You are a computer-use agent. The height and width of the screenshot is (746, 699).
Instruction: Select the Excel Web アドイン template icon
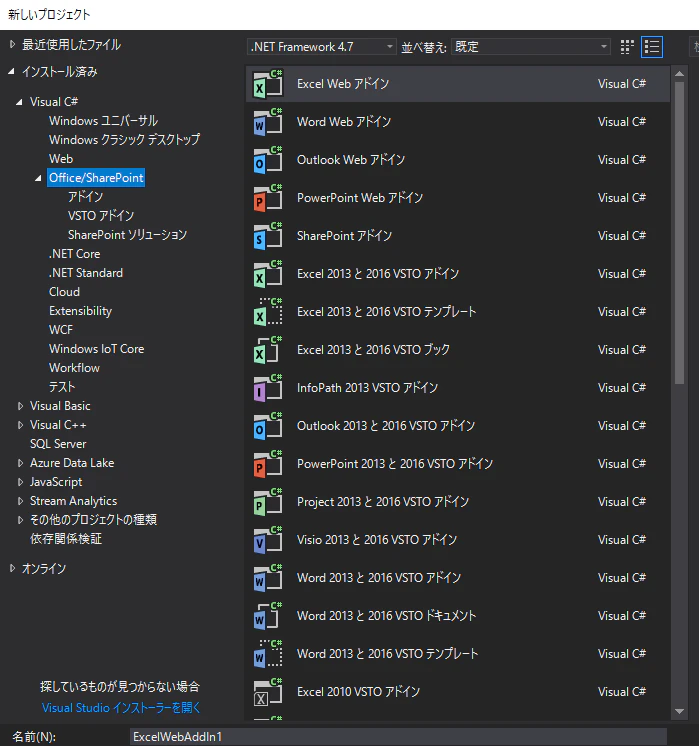(x=268, y=84)
